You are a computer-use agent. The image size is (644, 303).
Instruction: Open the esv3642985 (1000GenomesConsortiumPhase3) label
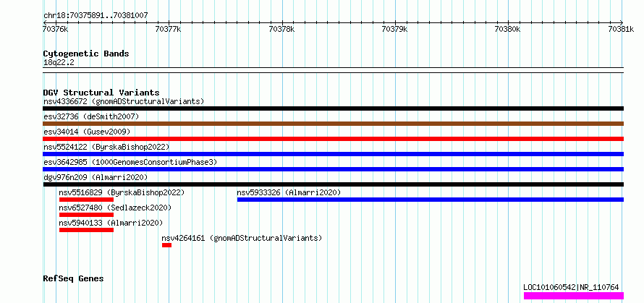(x=130, y=162)
